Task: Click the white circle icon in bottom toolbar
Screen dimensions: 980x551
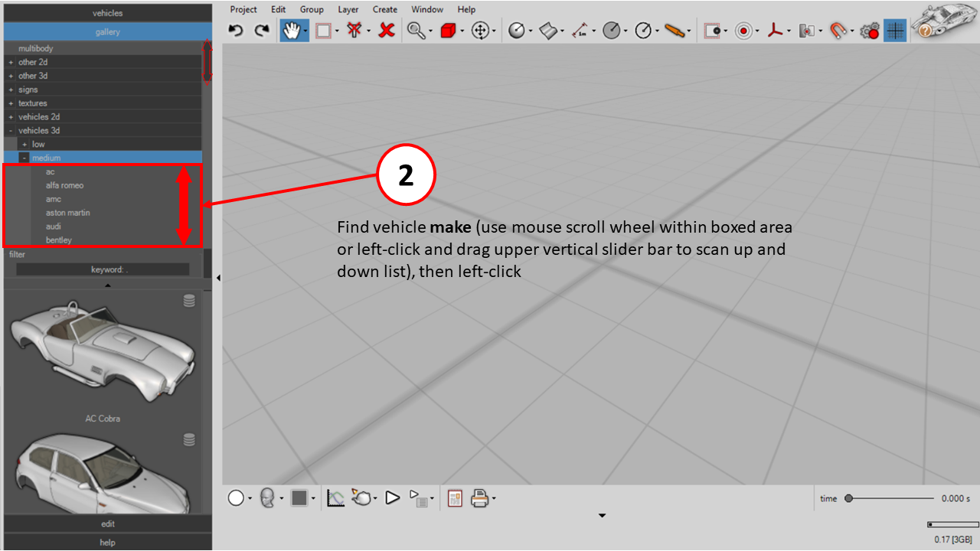Action: pos(236,498)
